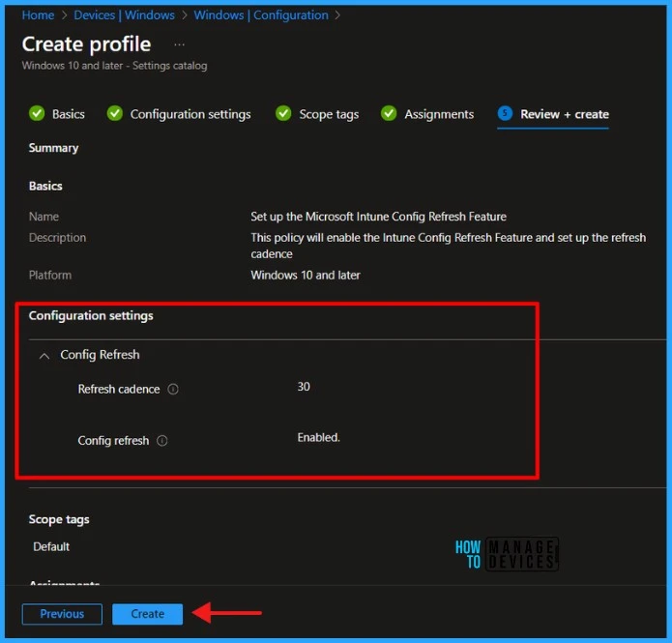672x643 pixels.
Task: Click the policy description text
Action: [449, 246]
